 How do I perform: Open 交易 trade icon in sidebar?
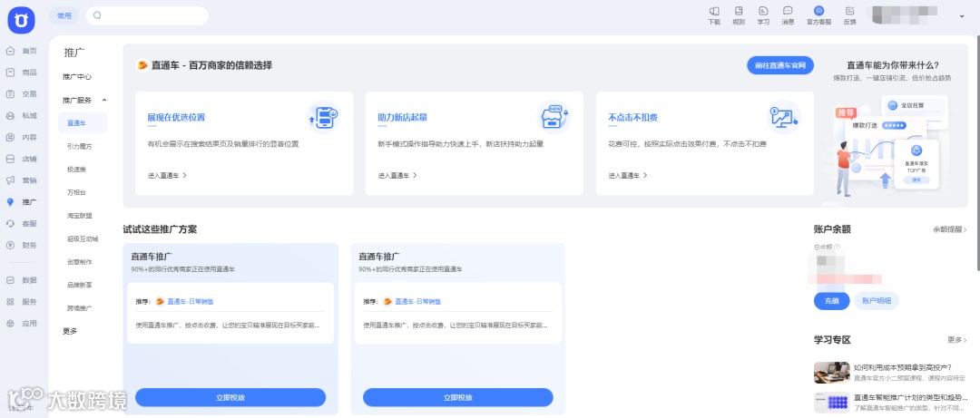[x=10, y=93]
